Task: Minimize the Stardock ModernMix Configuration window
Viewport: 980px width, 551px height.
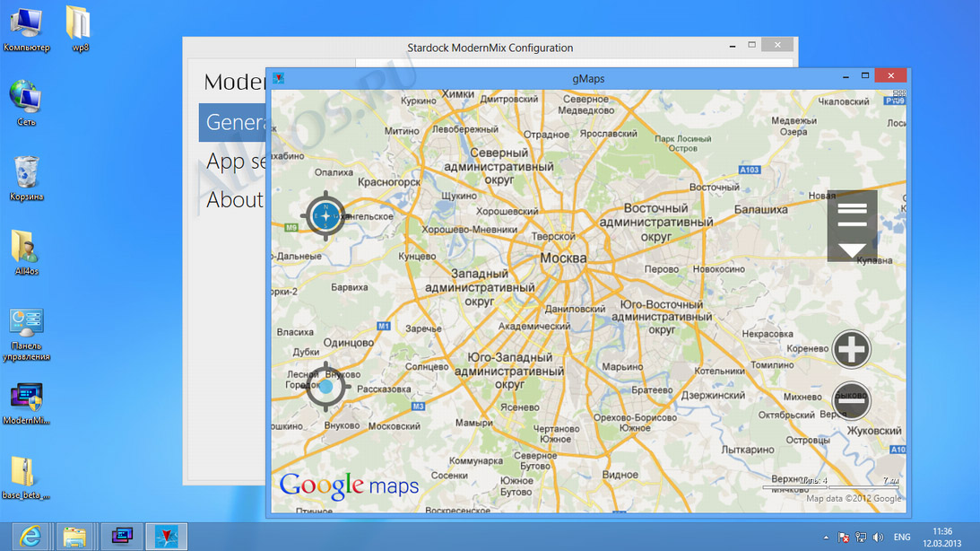Action: point(733,46)
